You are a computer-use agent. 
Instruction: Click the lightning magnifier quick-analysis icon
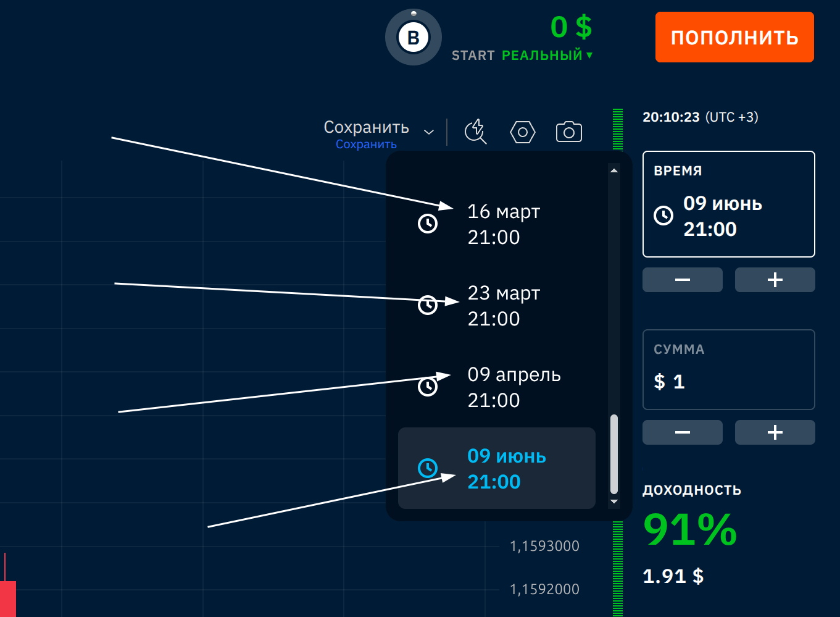pos(475,132)
